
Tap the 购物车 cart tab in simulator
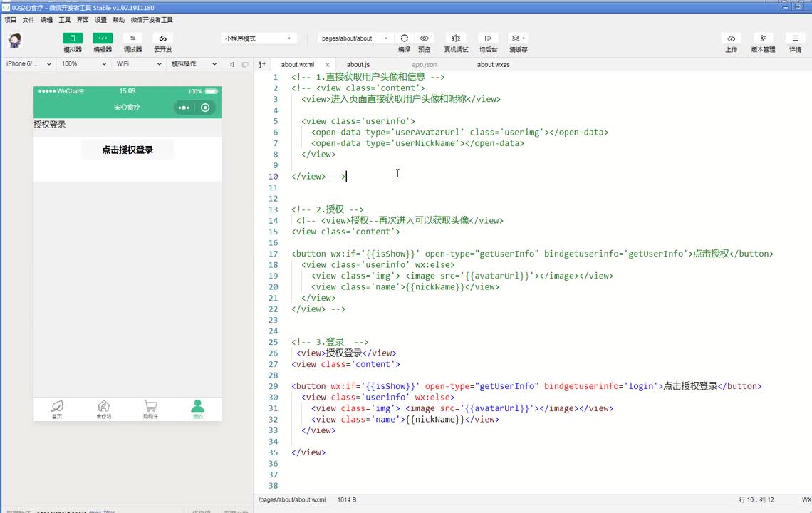(x=150, y=409)
